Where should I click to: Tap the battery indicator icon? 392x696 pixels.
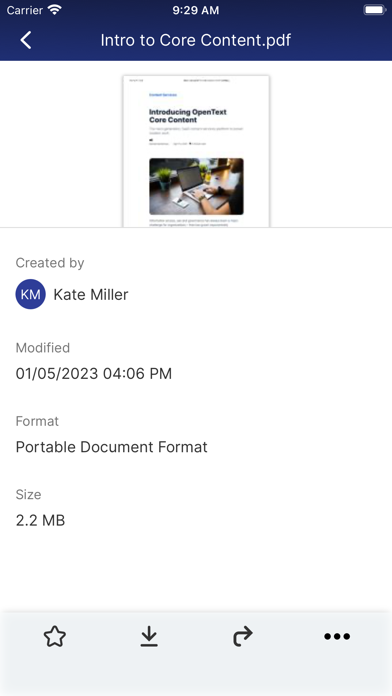[374, 10]
